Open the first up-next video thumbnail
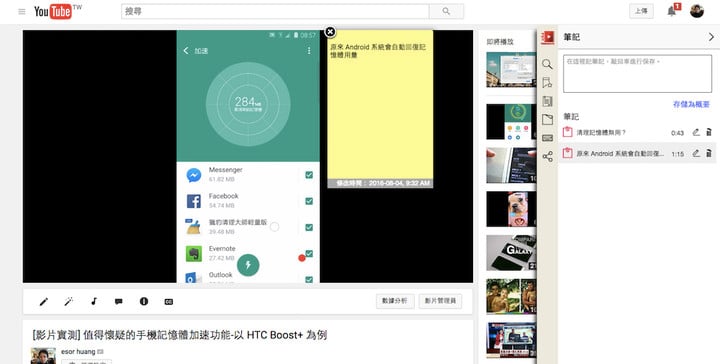The width and height of the screenshot is (720, 364). click(511, 69)
